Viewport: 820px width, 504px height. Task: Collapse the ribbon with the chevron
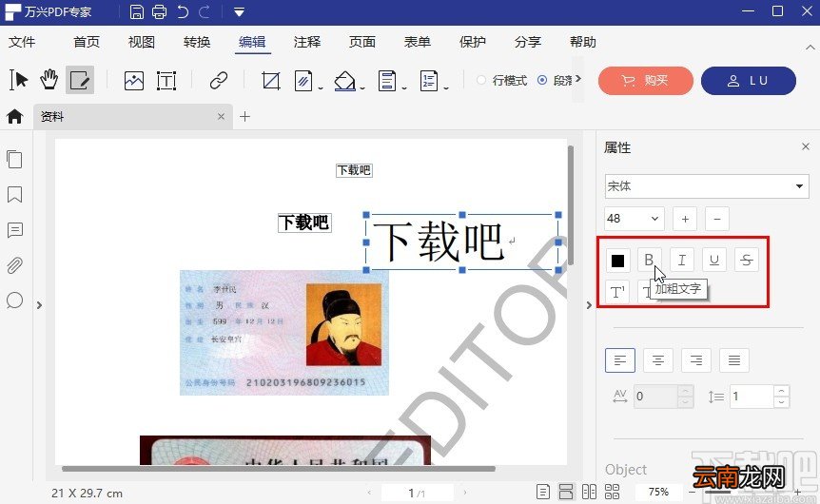(810, 47)
